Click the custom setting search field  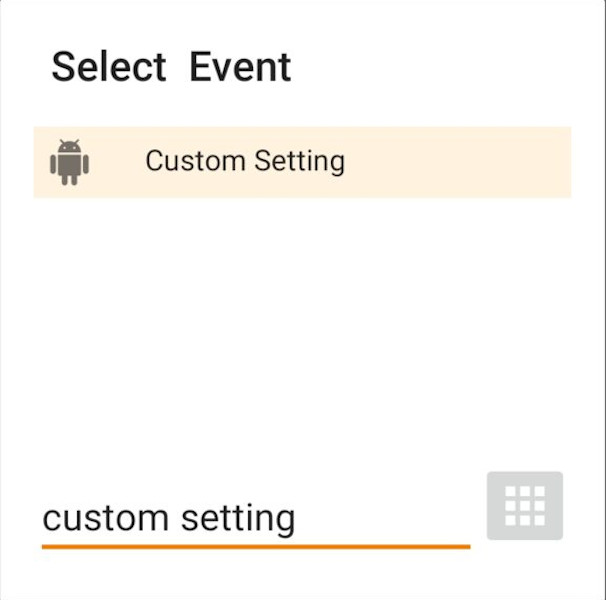[x=255, y=518]
